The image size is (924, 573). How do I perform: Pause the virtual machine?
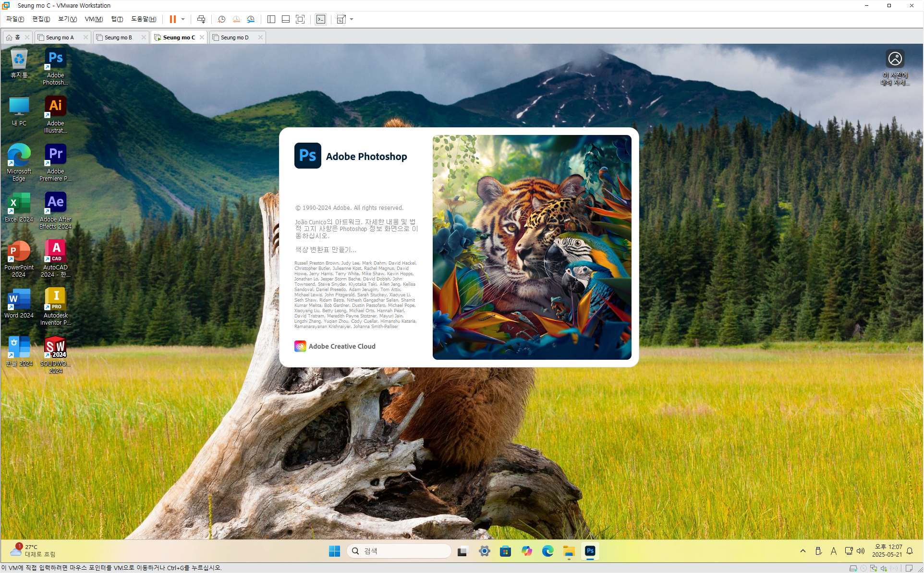pos(172,19)
